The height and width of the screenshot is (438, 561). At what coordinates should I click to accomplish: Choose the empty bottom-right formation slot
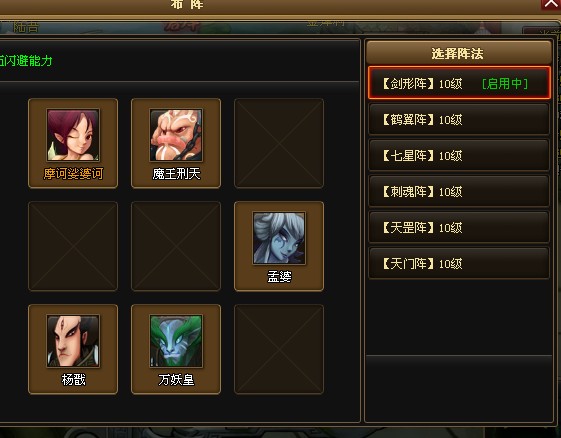point(279,349)
